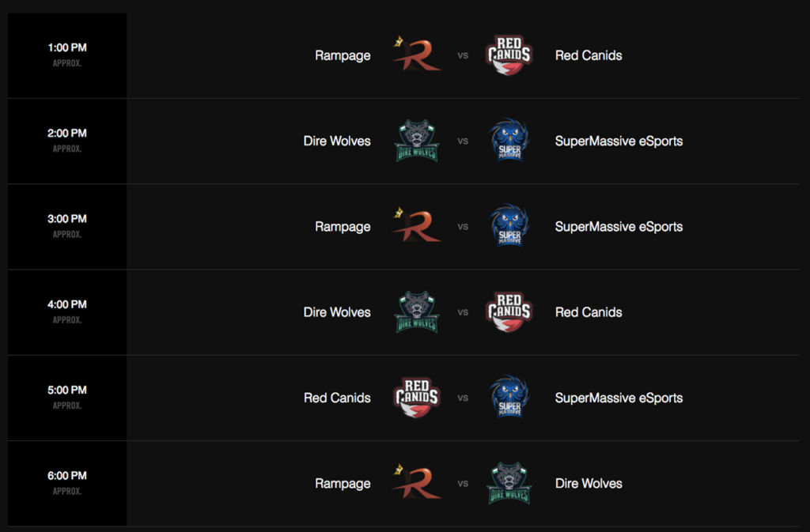Open Red Canids name in 5:00 PM row

(x=337, y=398)
